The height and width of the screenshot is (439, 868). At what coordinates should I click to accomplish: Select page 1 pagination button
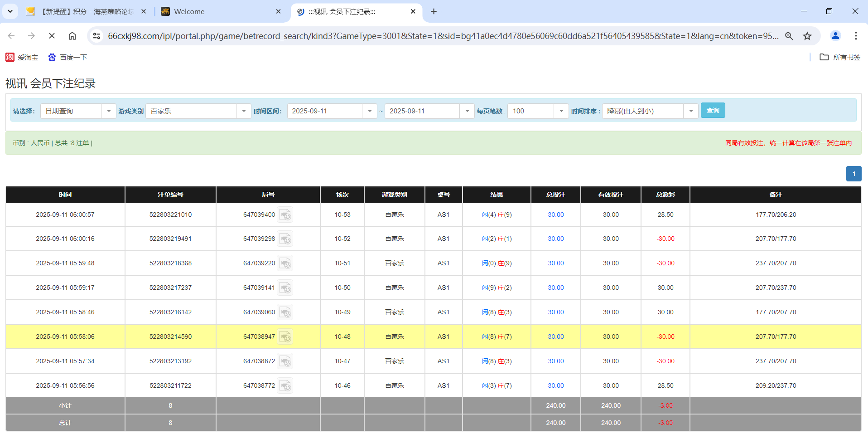[854, 174]
